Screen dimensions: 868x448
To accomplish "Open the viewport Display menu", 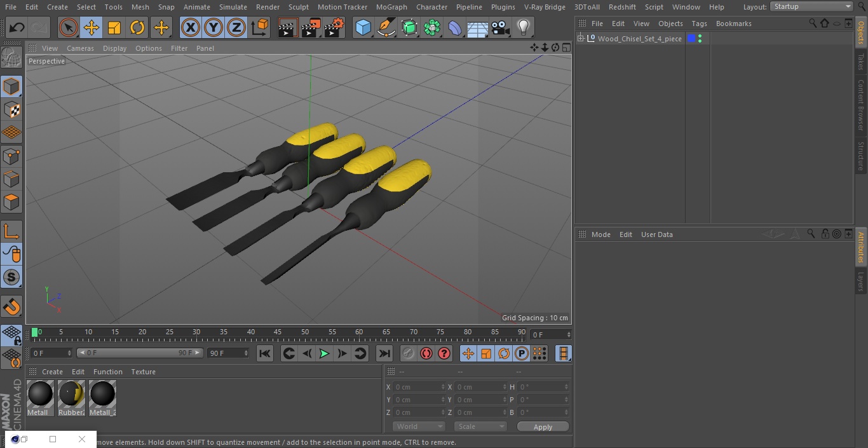I will pyautogui.click(x=114, y=48).
